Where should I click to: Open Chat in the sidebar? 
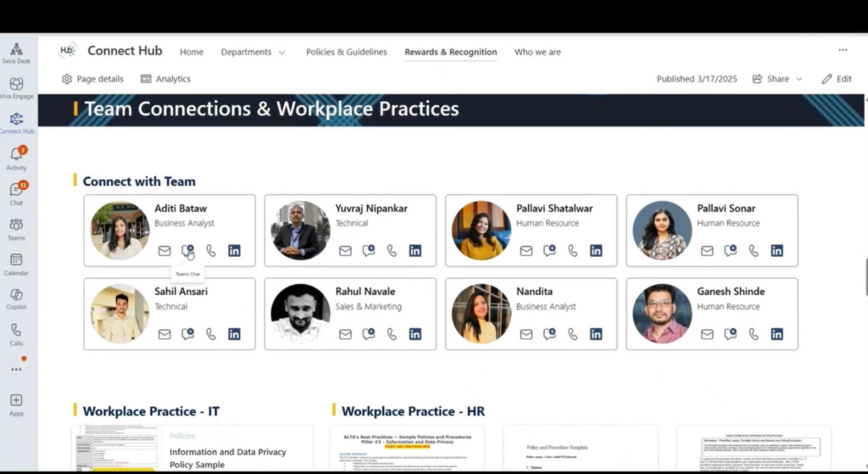(16, 194)
